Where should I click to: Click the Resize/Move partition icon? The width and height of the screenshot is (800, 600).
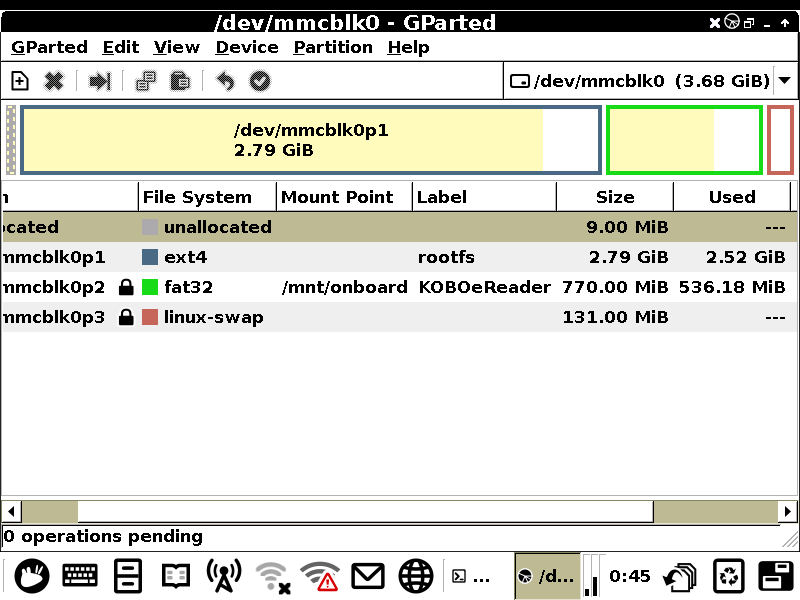[99, 81]
